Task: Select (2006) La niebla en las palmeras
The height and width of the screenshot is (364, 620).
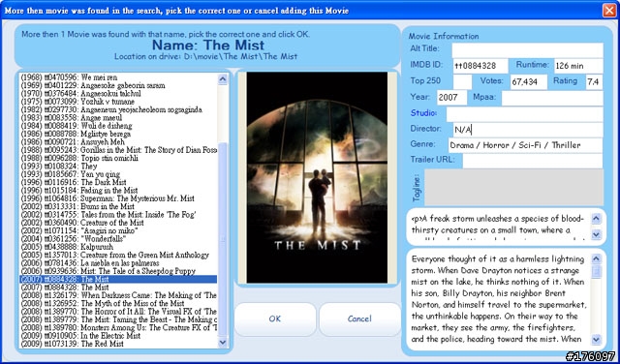Action: (x=118, y=263)
